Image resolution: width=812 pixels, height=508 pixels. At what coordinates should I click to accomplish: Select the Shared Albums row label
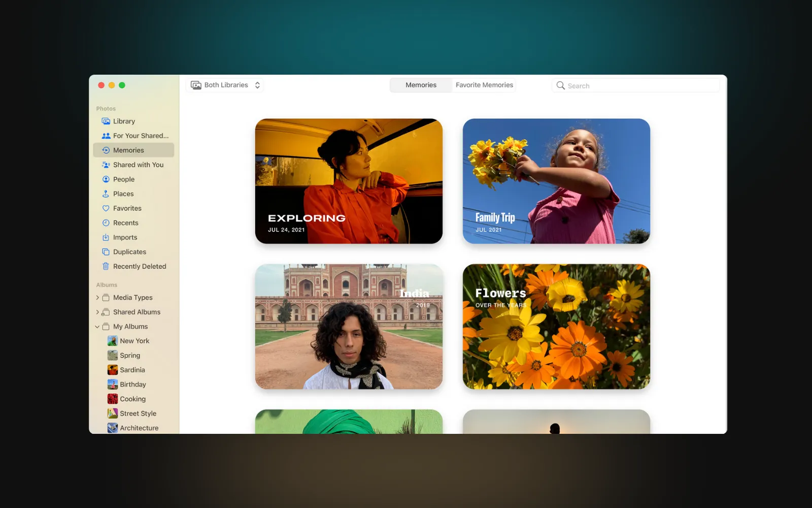(x=137, y=312)
